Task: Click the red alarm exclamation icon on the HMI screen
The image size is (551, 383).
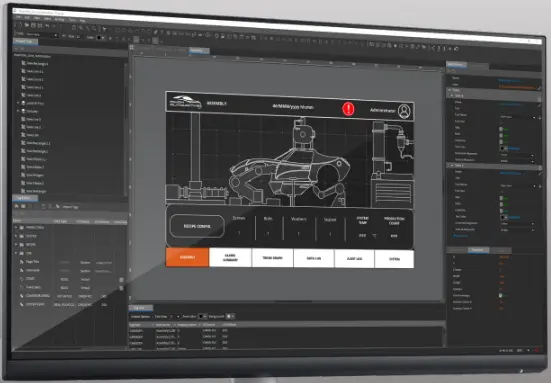Action: click(348, 109)
